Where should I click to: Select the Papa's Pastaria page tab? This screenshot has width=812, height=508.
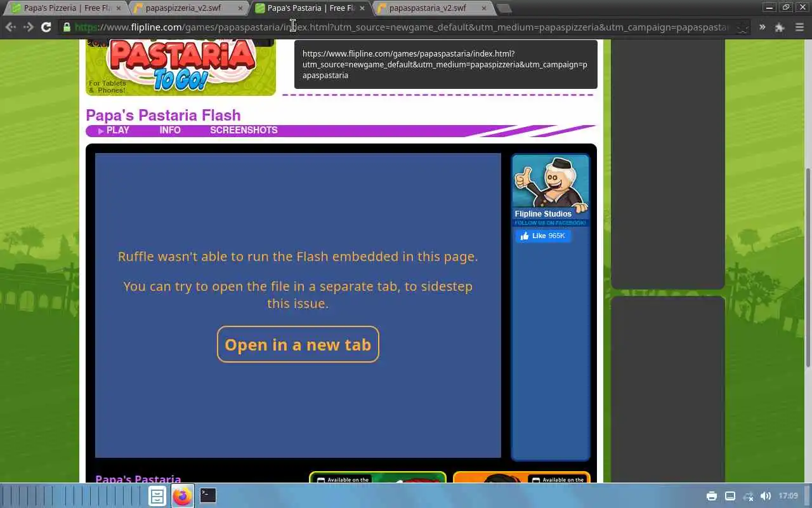point(310,8)
